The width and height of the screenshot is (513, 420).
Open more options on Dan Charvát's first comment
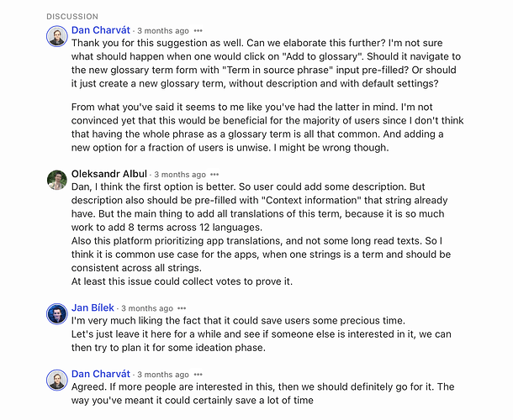tap(198, 31)
